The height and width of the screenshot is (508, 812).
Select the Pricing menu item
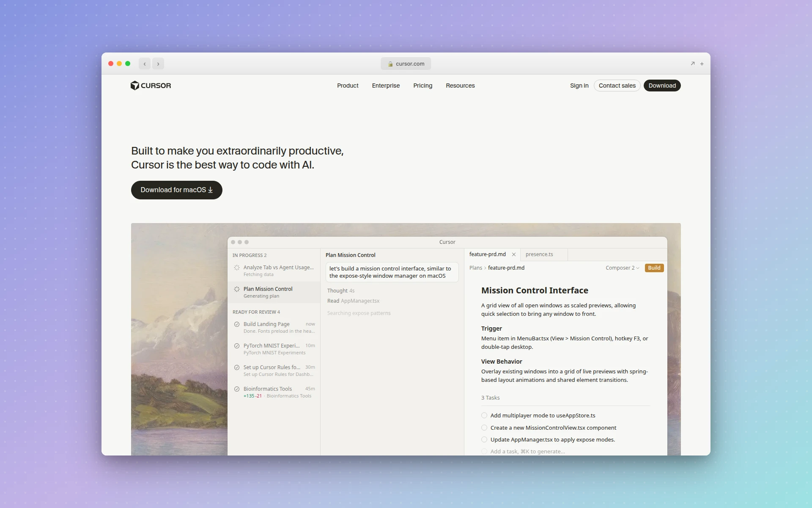422,86
